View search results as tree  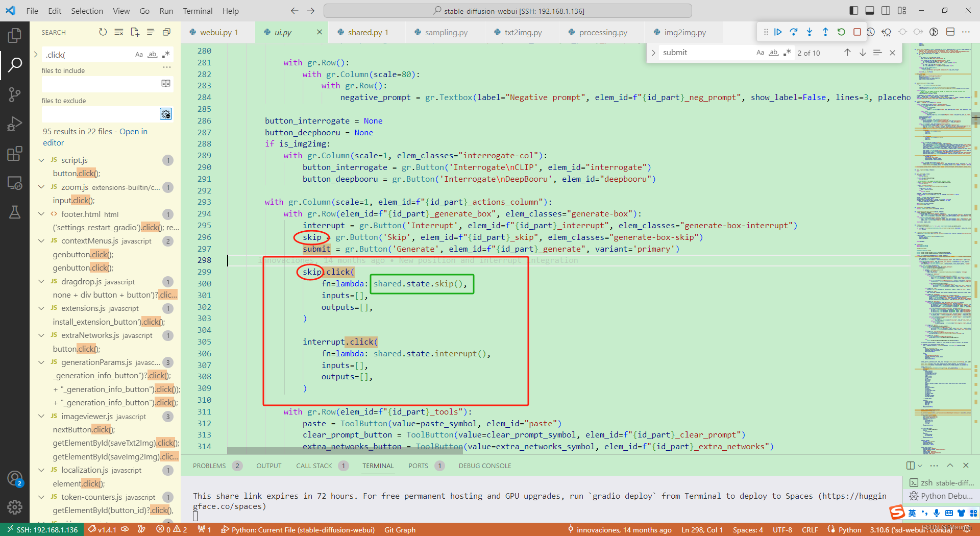point(151,32)
